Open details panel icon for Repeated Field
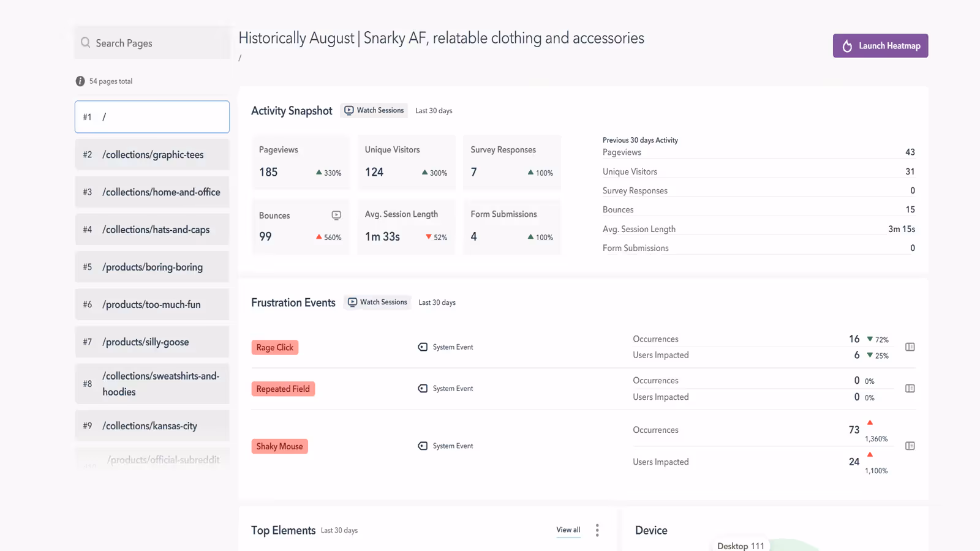This screenshot has width=980, height=551. [x=910, y=389]
